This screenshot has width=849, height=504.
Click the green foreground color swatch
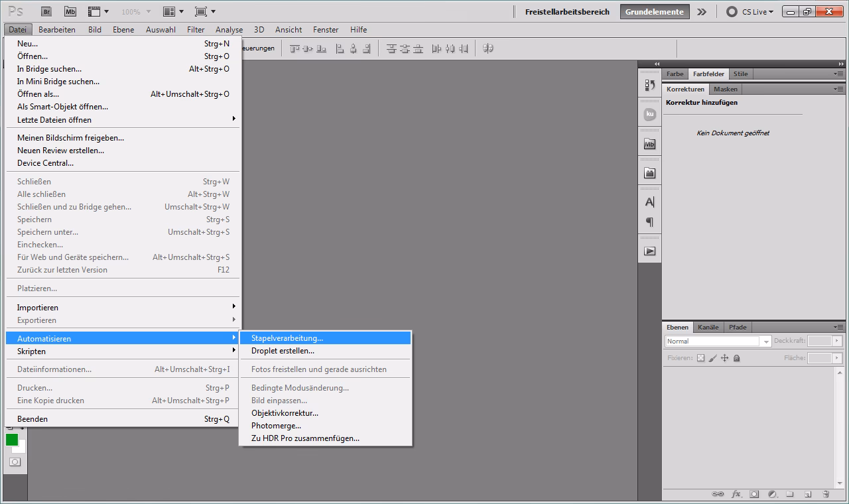tap(12, 439)
